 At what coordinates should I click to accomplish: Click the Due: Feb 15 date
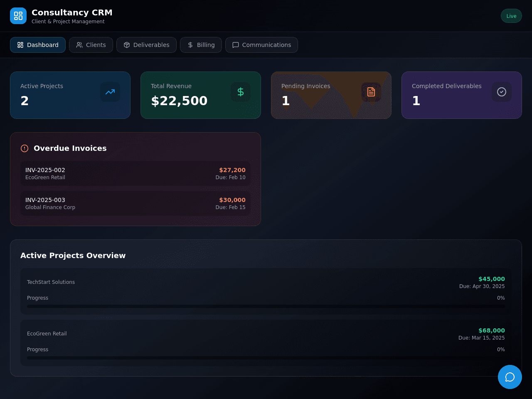coord(231,207)
